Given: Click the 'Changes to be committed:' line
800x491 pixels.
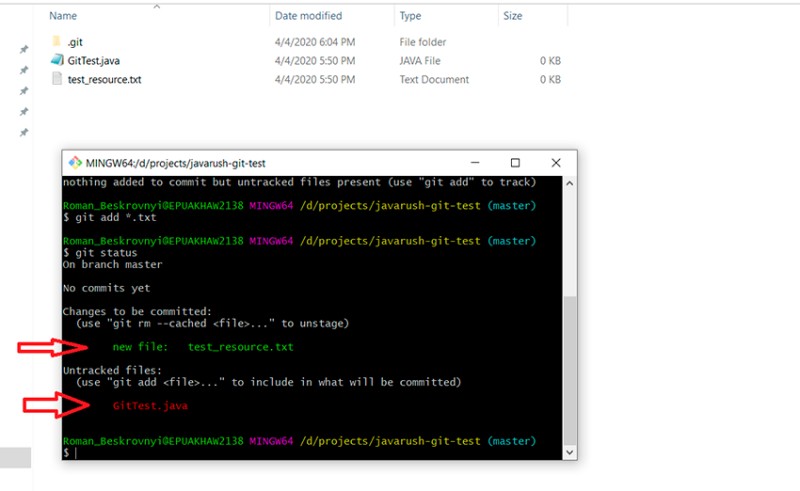Looking at the screenshot, I should 137,311.
